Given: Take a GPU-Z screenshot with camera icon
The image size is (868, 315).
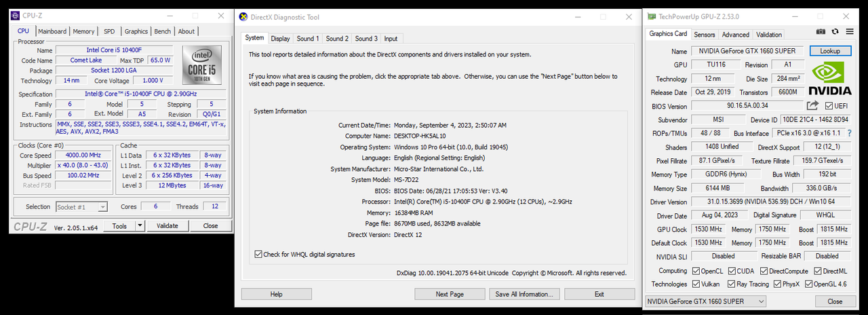Looking at the screenshot, I should [821, 32].
